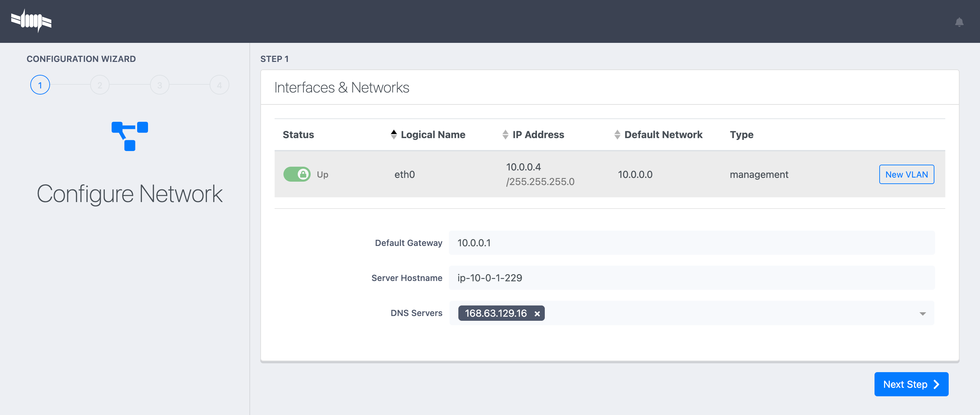Click the Default Gateway field label
Image resolution: width=980 pixels, height=415 pixels.
pyautogui.click(x=408, y=243)
